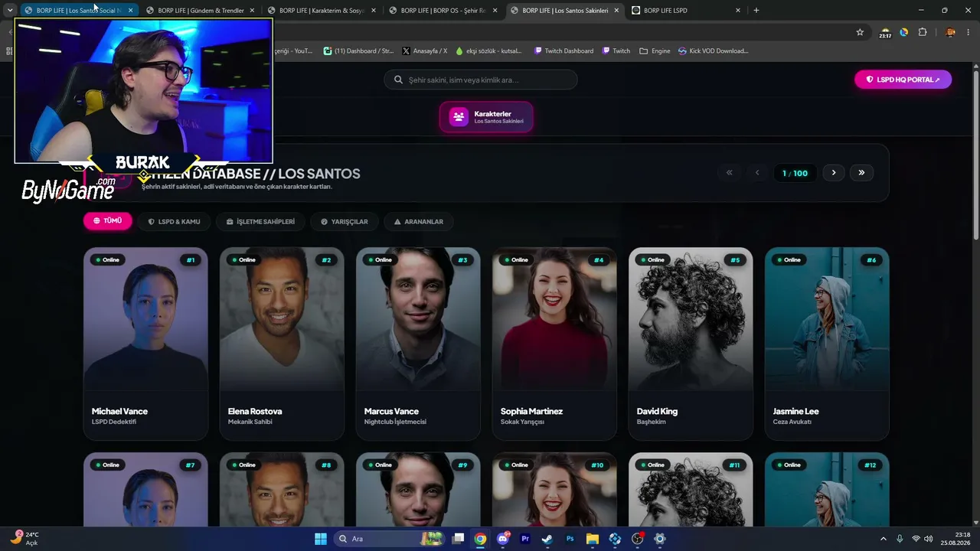Click the name Marcus Vance
980x551 pixels.
[391, 411]
